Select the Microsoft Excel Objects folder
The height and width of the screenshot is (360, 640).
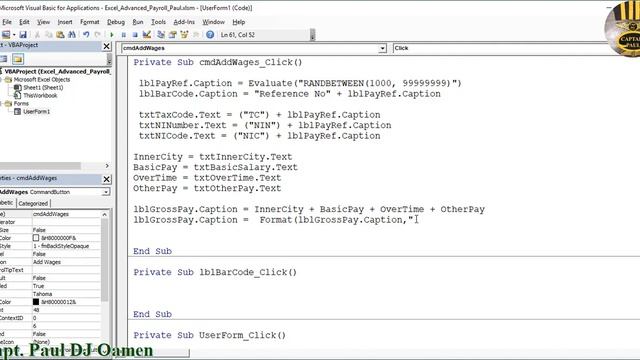42,80
